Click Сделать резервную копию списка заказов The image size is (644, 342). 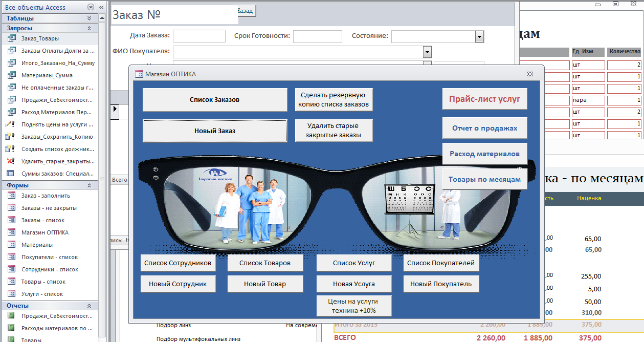334,100
